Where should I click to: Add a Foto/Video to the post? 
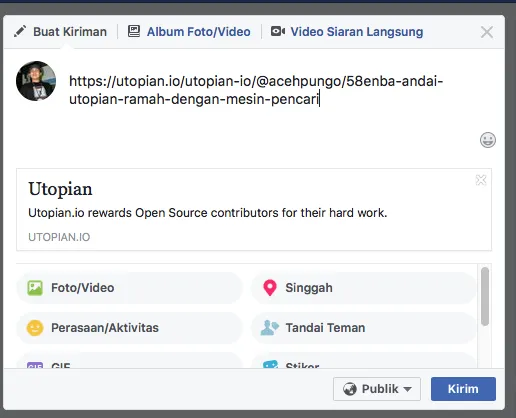pyautogui.click(x=129, y=288)
